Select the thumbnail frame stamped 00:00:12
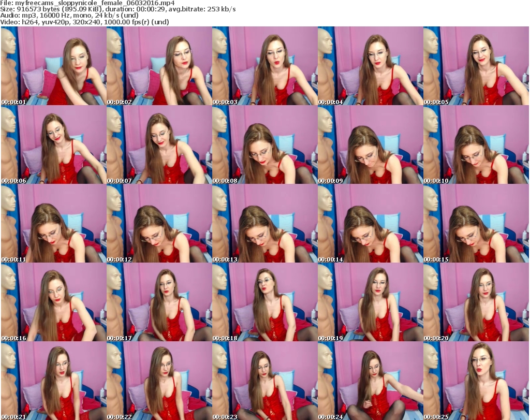This screenshot has height=420, width=530. point(159,224)
